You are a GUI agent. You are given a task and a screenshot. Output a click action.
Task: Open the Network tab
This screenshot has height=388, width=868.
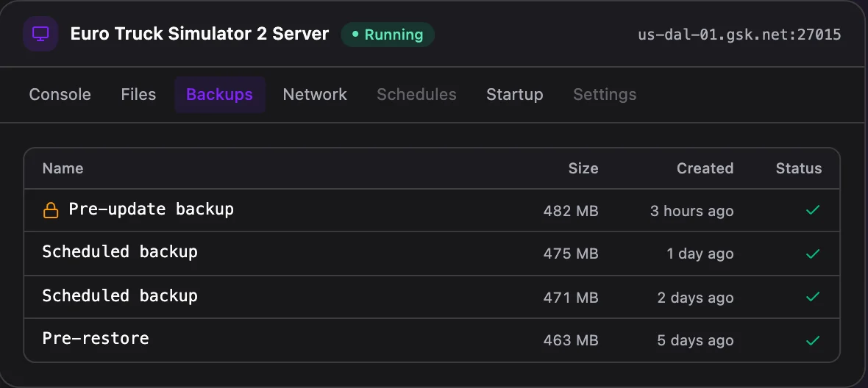tap(315, 95)
